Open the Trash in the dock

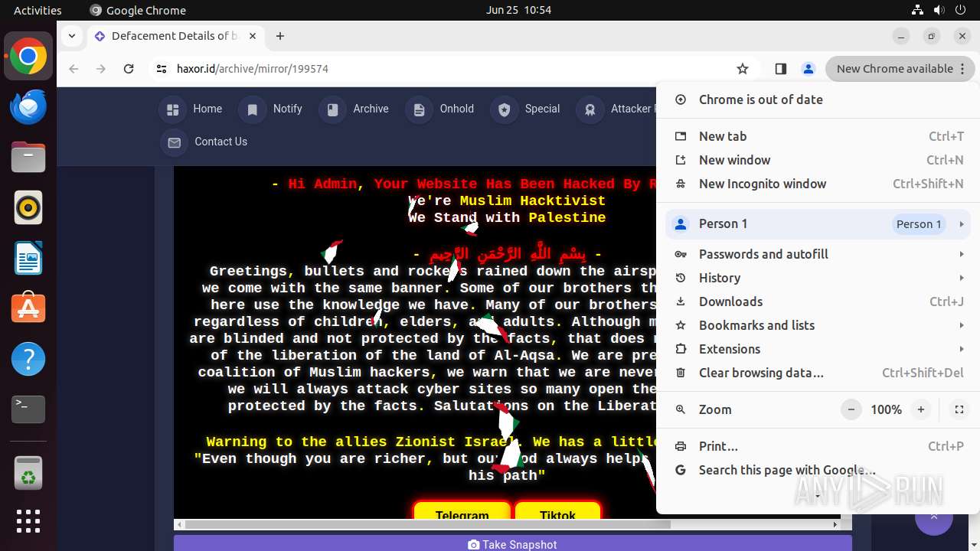[x=28, y=472]
